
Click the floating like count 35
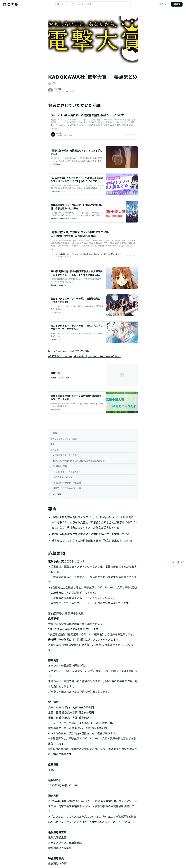click(x=172, y=562)
